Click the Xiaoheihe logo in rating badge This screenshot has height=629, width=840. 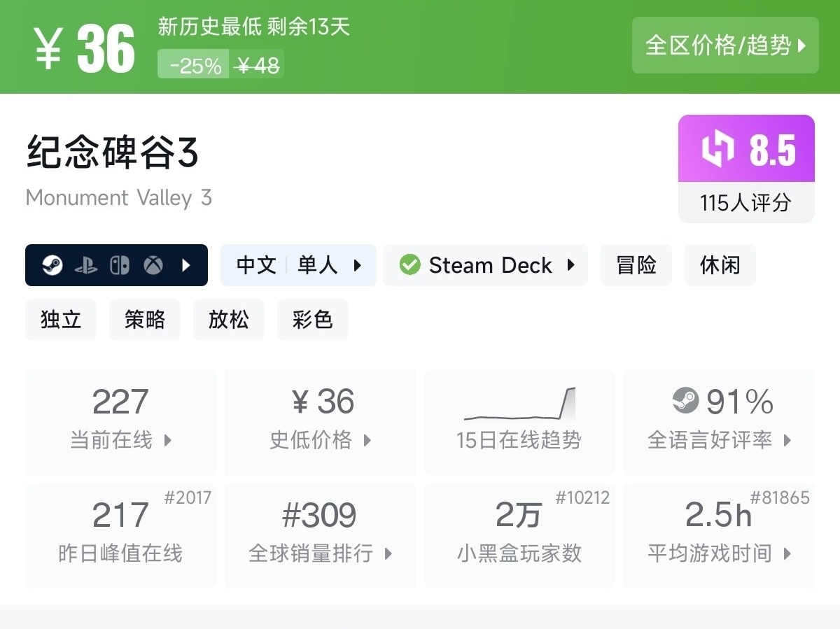click(717, 149)
